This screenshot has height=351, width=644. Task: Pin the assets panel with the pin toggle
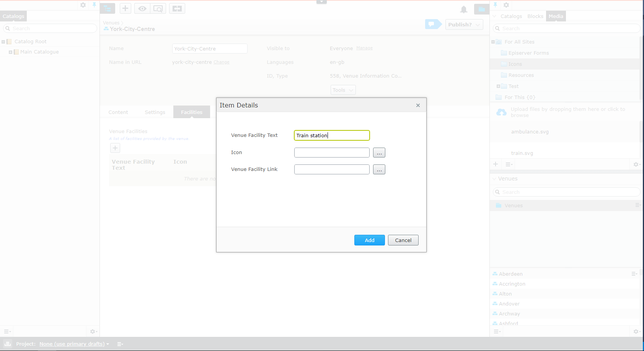coord(496,5)
